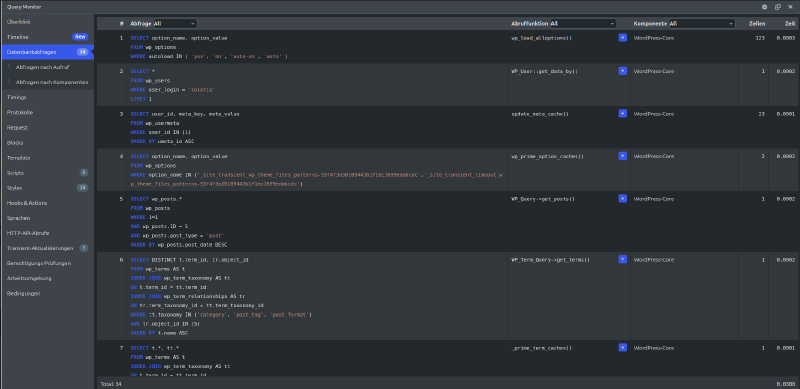Select the WP_Query->get_posts() caller text

543,199
